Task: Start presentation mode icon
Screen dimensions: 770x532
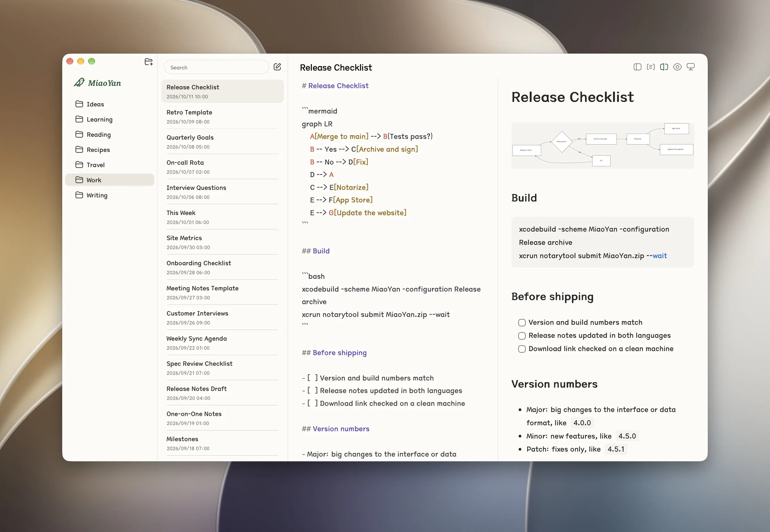Action: pos(691,67)
